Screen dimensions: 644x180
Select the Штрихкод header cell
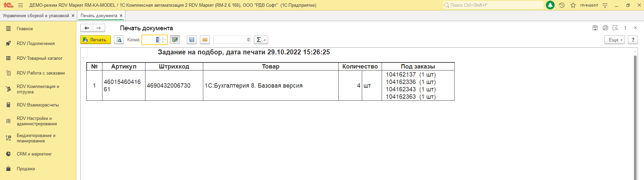point(174,66)
